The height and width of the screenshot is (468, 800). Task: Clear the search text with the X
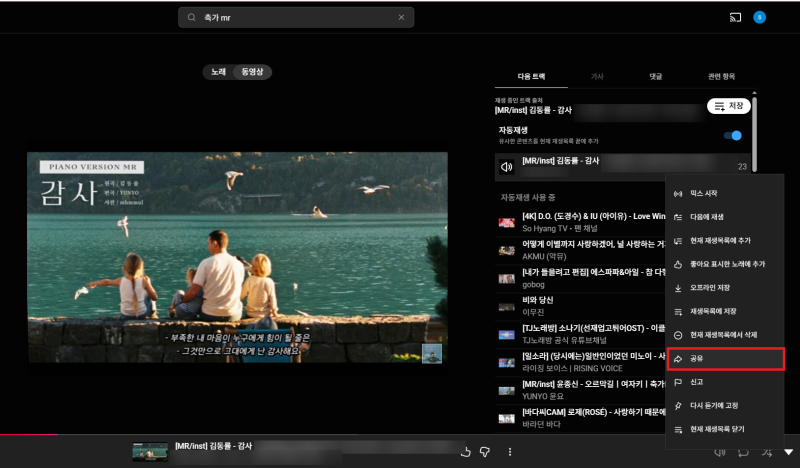click(402, 17)
